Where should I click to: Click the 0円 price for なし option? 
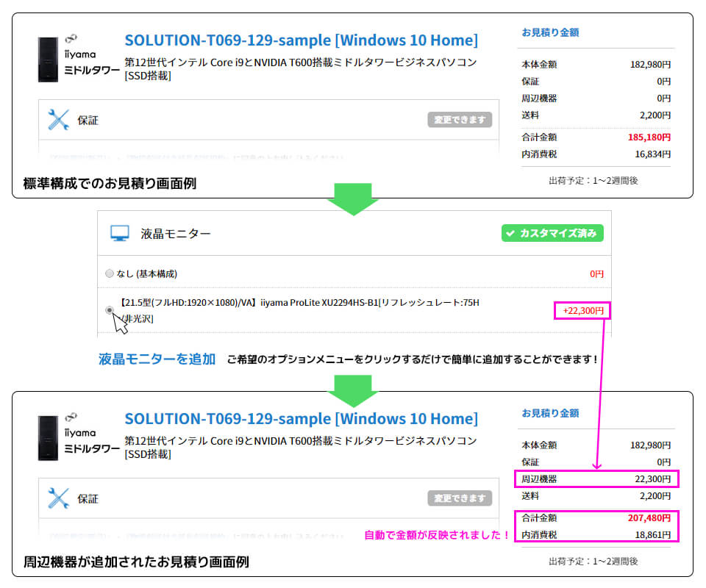pyautogui.click(x=597, y=274)
